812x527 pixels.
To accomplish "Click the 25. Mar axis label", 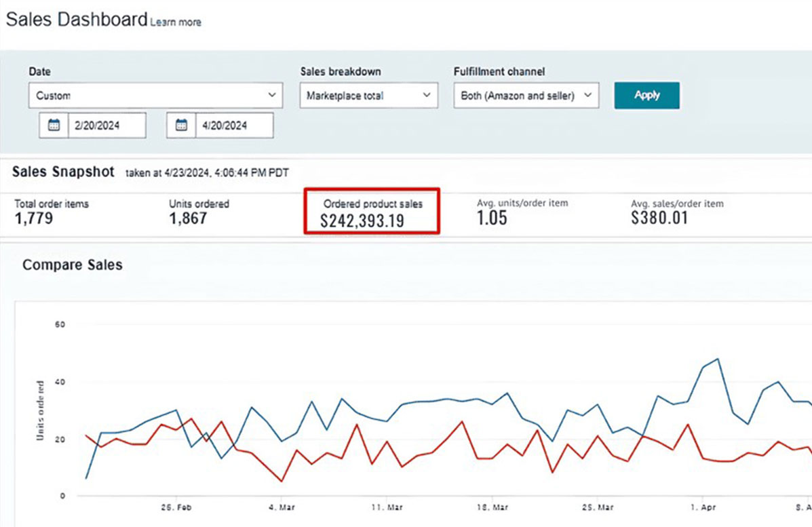I will pyautogui.click(x=598, y=507).
